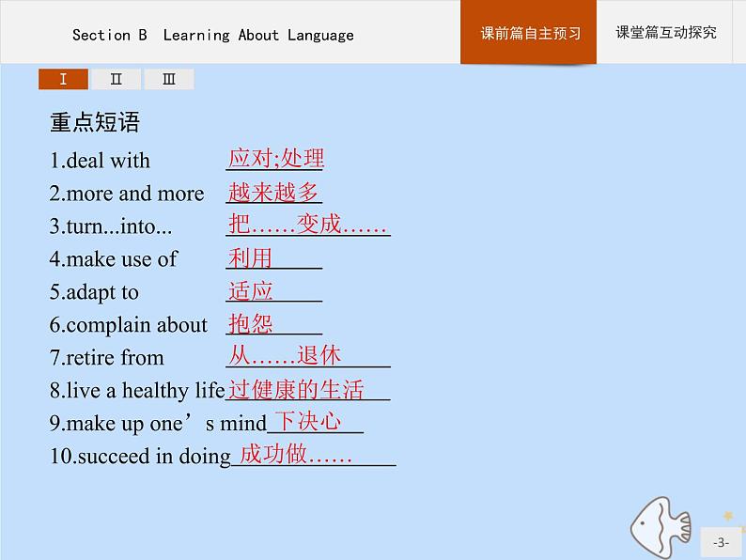746x560 pixels.
Task: Switch to the 课堂篇互动探究 tab
Action: pos(665,32)
